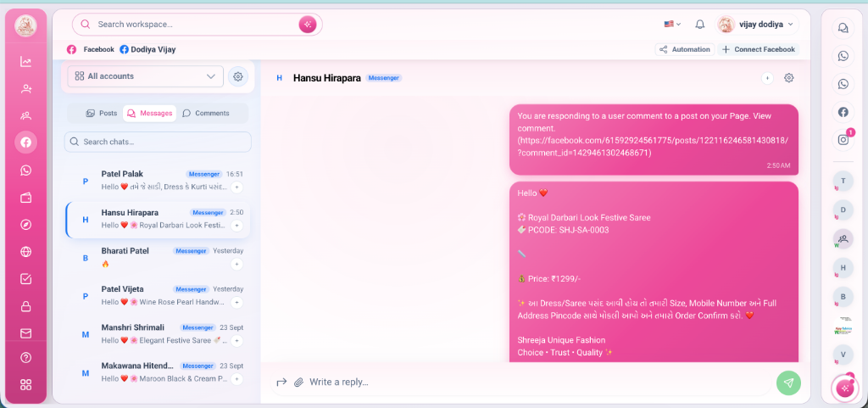Screen dimensions: 868x408
Task: Open the padlock icon in left sidebar
Action: click(x=25, y=305)
